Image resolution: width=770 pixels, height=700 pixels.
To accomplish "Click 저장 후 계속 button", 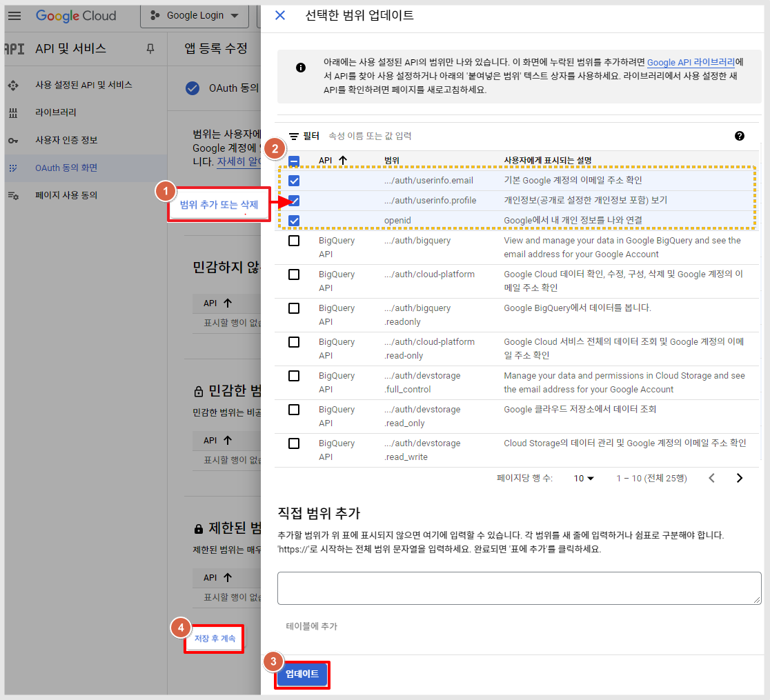I will click(x=215, y=638).
